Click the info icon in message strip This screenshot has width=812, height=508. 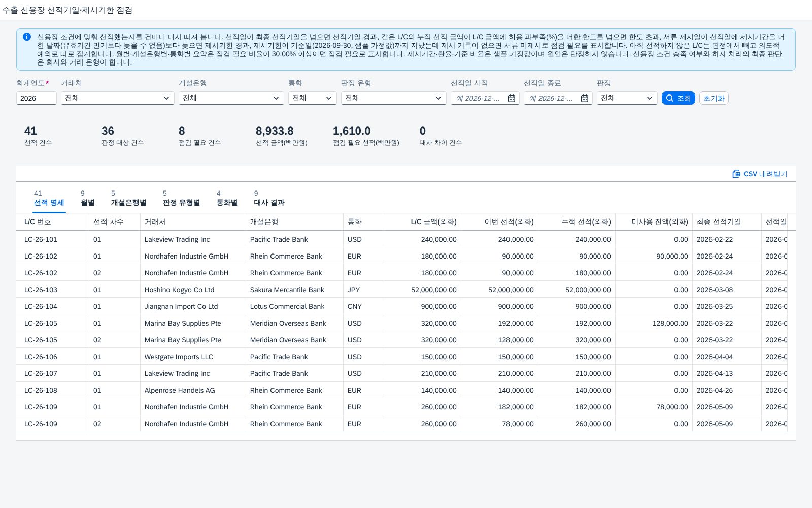coord(27,37)
